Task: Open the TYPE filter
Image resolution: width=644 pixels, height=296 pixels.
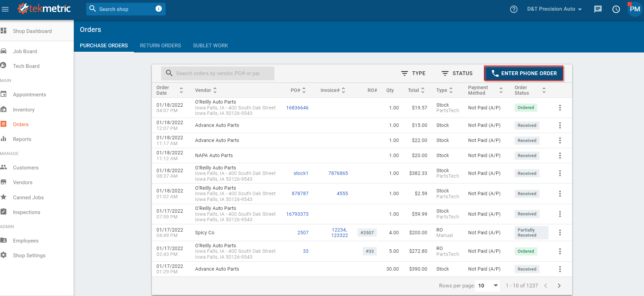Action: pyautogui.click(x=413, y=73)
